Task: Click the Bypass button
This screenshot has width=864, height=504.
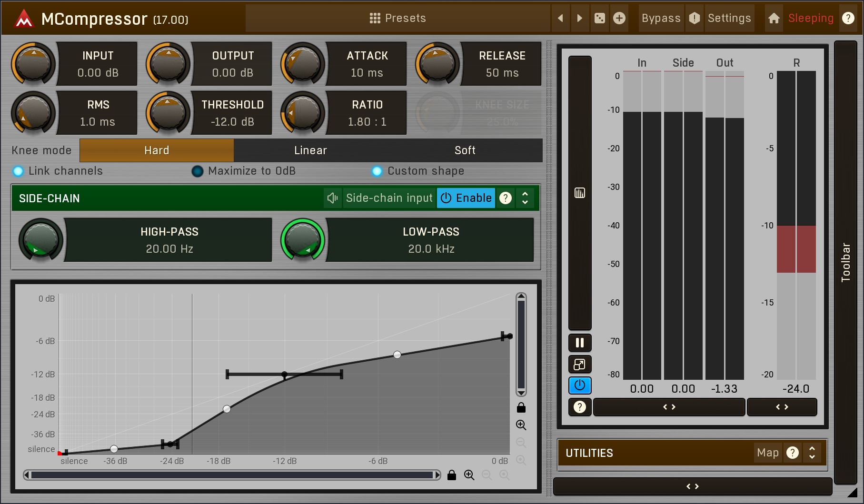Action: point(661,18)
